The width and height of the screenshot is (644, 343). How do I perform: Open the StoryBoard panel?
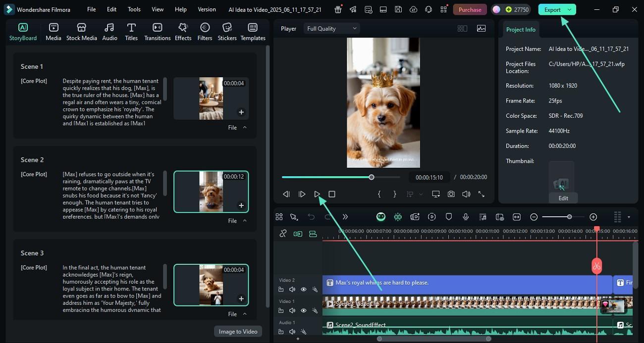point(23,32)
